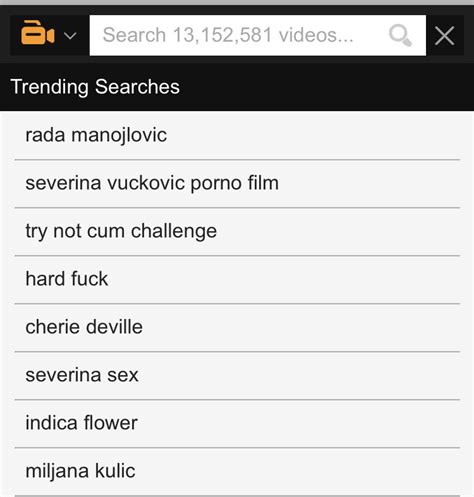Select 'rada manojlovic' trending search
Image resolution: width=474 pixels, height=497 pixels.
tap(237, 135)
